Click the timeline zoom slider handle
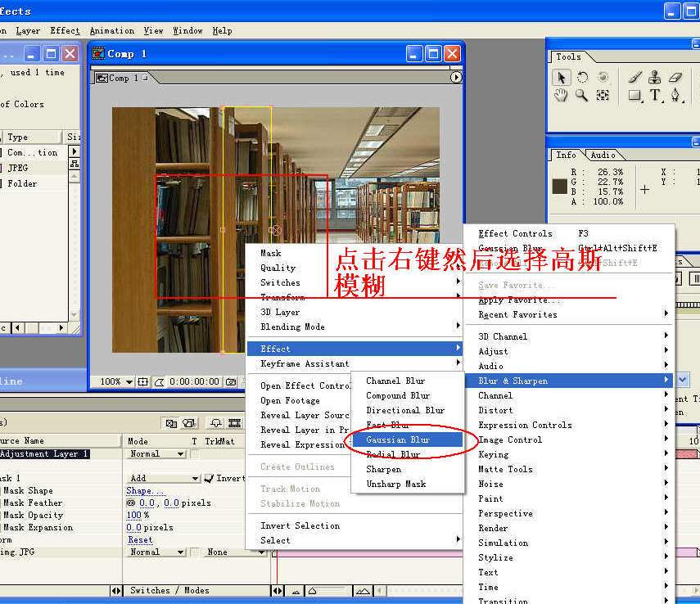Image resolution: width=700 pixels, height=604 pixels. (313, 591)
